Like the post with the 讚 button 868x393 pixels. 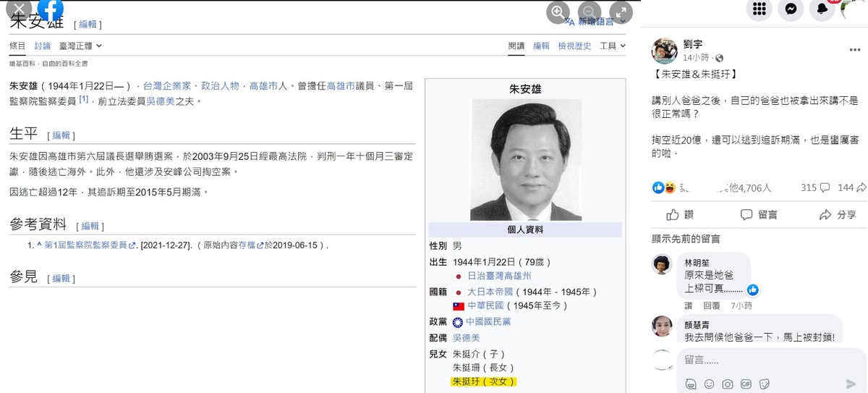pyautogui.click(x=680, y=215)
